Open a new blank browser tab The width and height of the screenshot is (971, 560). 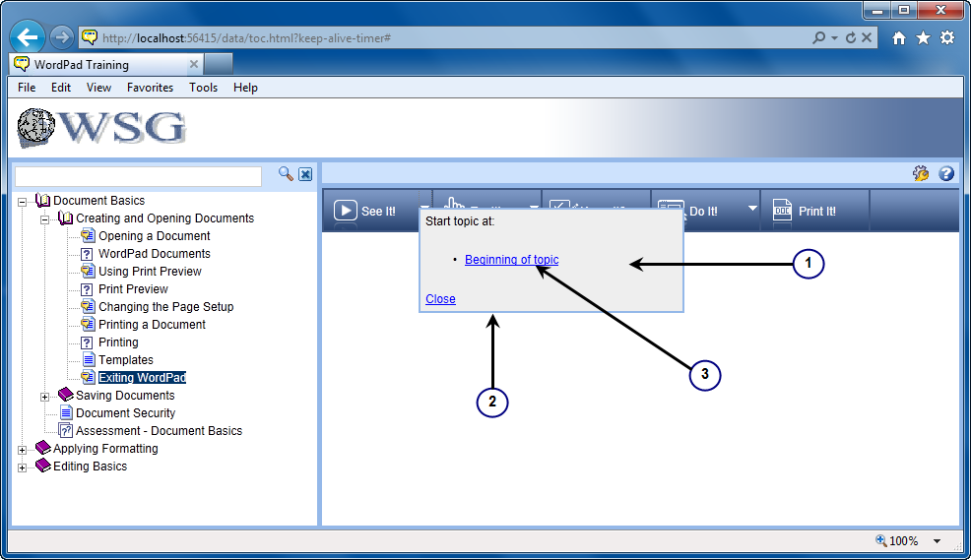coord(218,64)
